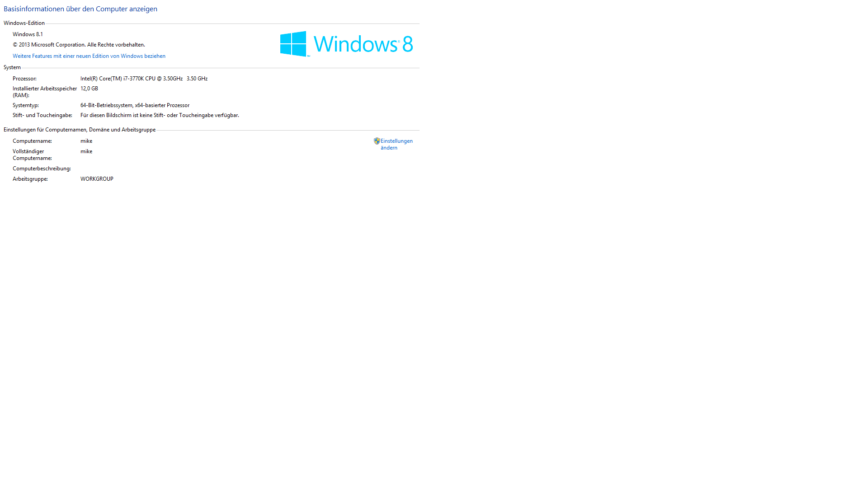This screenshot has height=488, width=868.
Task: Click the Vollständiger Computername value 'mike'
Action: pyautogui.click(x=86, y=151)
